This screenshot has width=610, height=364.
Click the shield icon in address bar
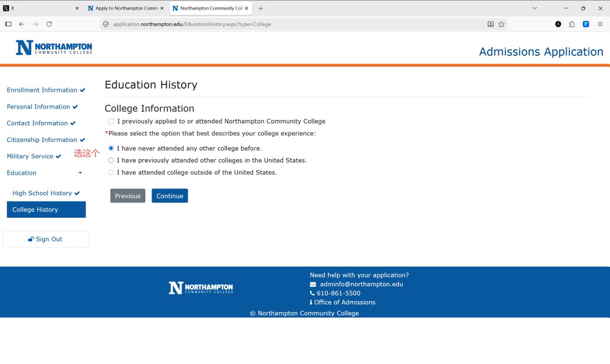106,24
